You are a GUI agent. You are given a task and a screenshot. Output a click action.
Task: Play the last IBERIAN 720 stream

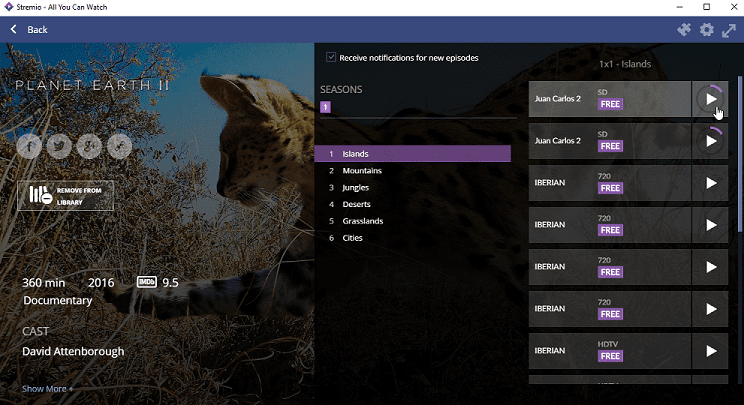coord(710,309)
